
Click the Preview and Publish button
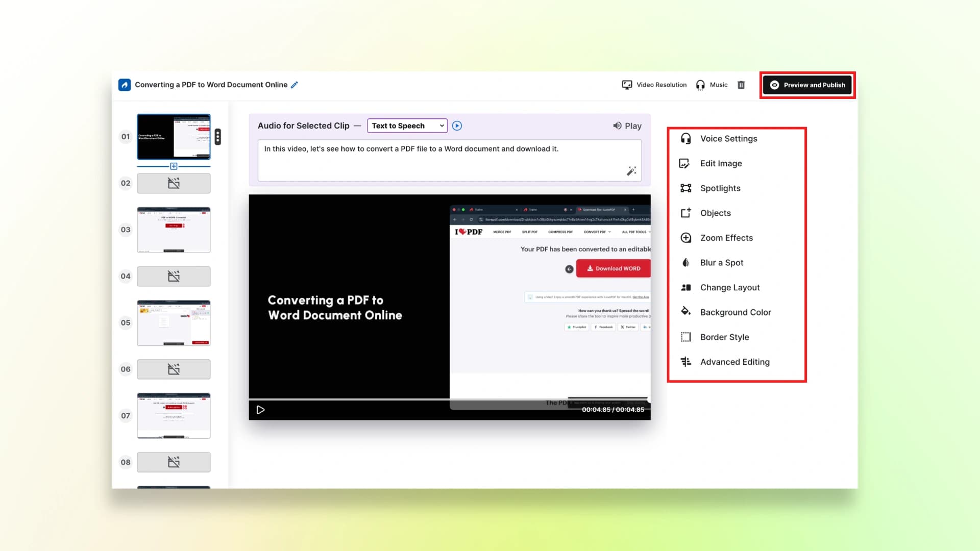[x=807, y=85]
